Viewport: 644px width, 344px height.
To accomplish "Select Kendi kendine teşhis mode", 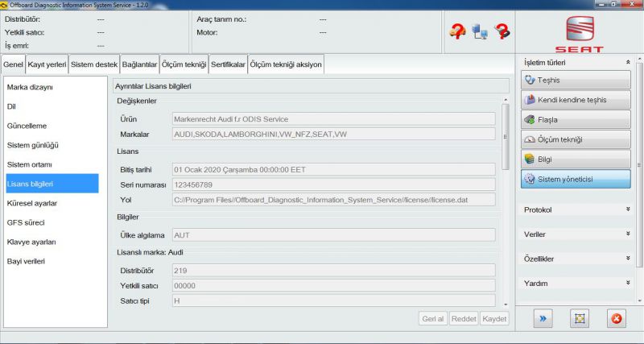I will [576, 100].
